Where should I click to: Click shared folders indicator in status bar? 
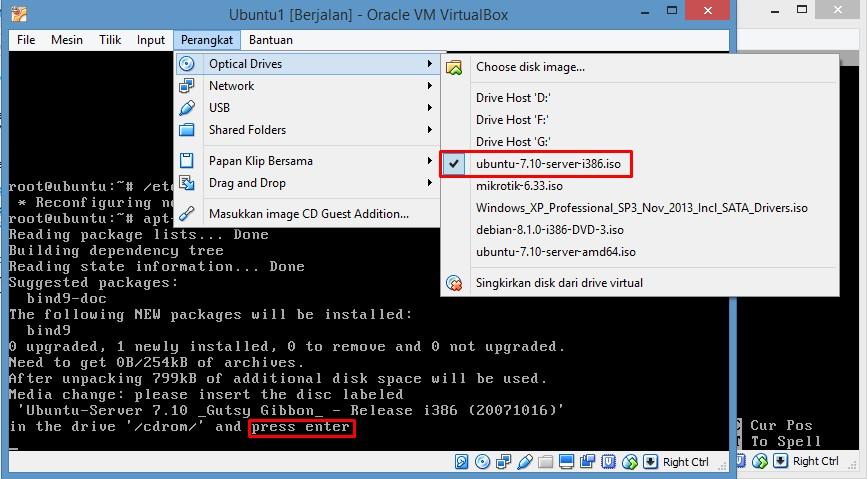pyautogui.click(x=545, y=461)
